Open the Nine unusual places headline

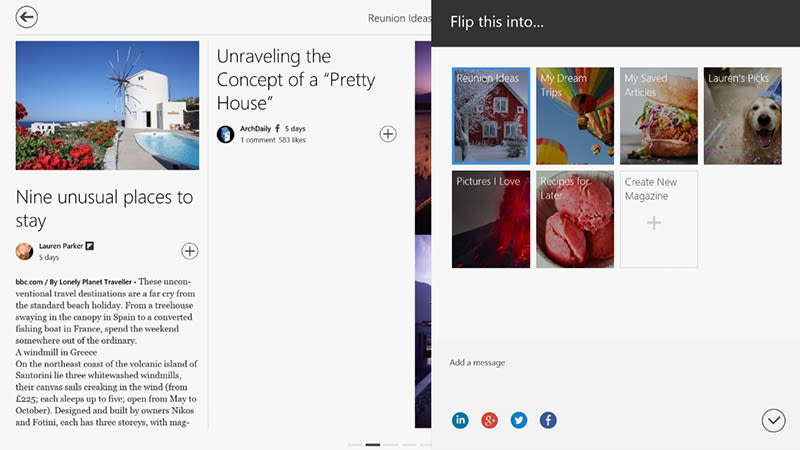point(104,208)
